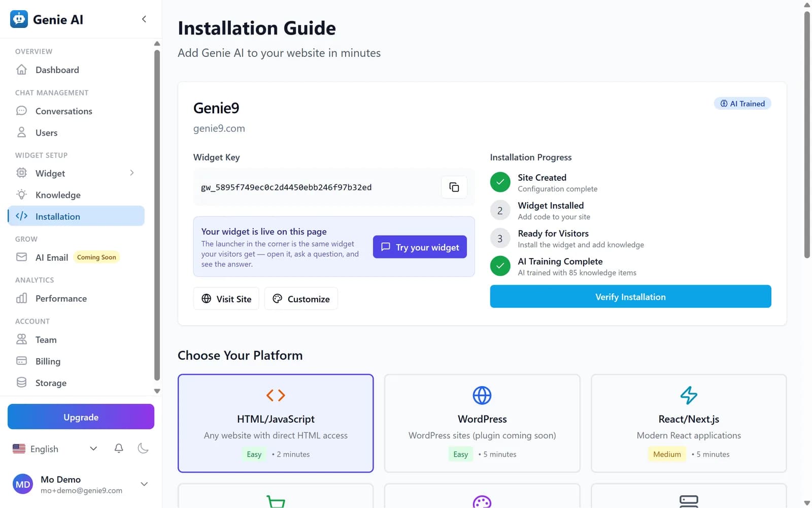Click the genie9.com domain text
Screen dimensions: 812x508
pos(219,129)
